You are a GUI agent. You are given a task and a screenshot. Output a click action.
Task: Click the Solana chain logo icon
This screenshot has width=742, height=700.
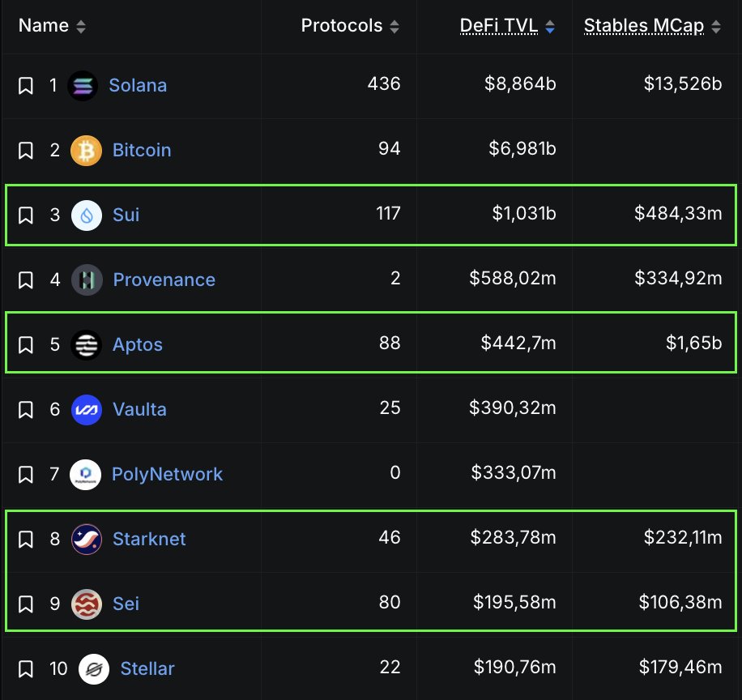coord(83,85)
